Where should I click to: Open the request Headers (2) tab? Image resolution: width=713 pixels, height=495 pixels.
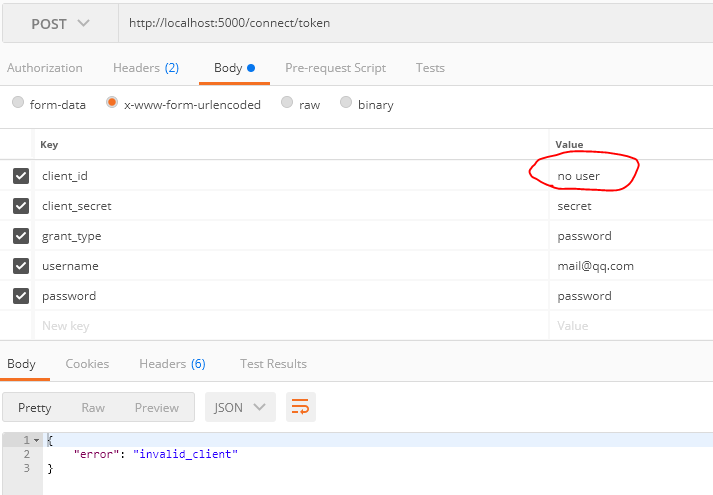click(x=146, y=68)
